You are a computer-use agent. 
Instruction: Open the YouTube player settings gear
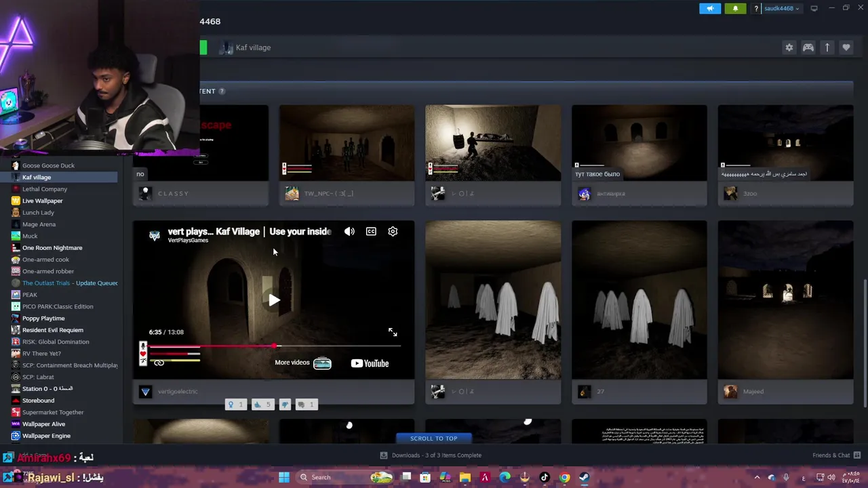(x=393, y=231)
